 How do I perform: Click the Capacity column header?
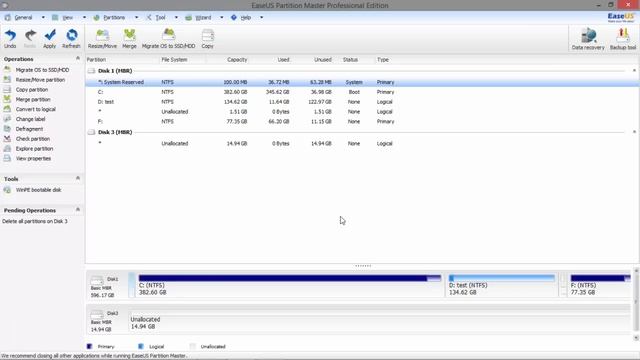tap(237, 60)
